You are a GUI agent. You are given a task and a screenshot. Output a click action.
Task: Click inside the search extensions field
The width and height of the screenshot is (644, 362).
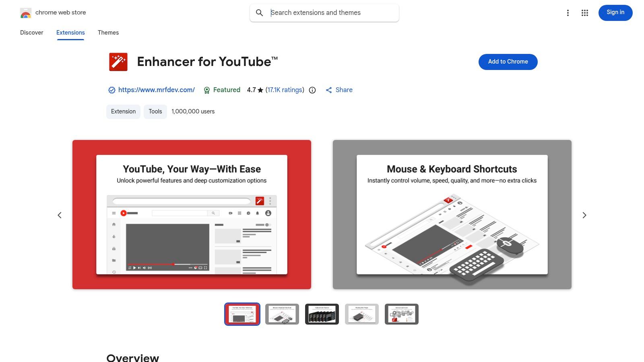tap(330, 12)
